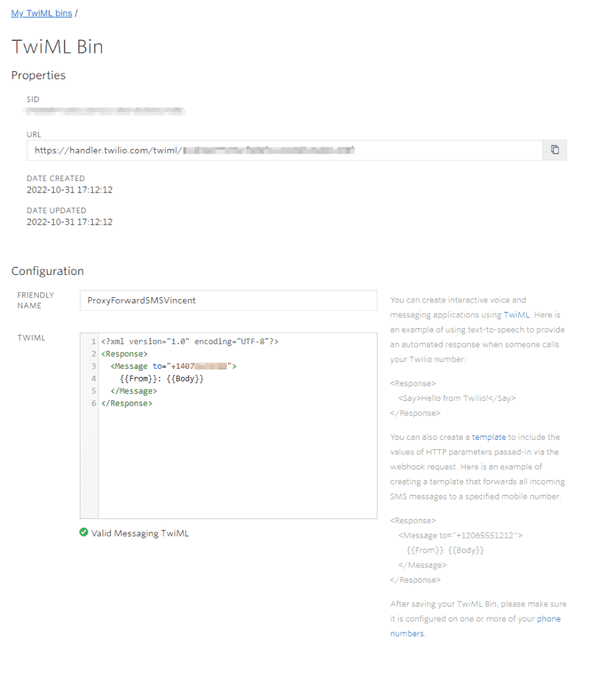
Task: Click the Message to= line in editor
Action: pos(173,366)
